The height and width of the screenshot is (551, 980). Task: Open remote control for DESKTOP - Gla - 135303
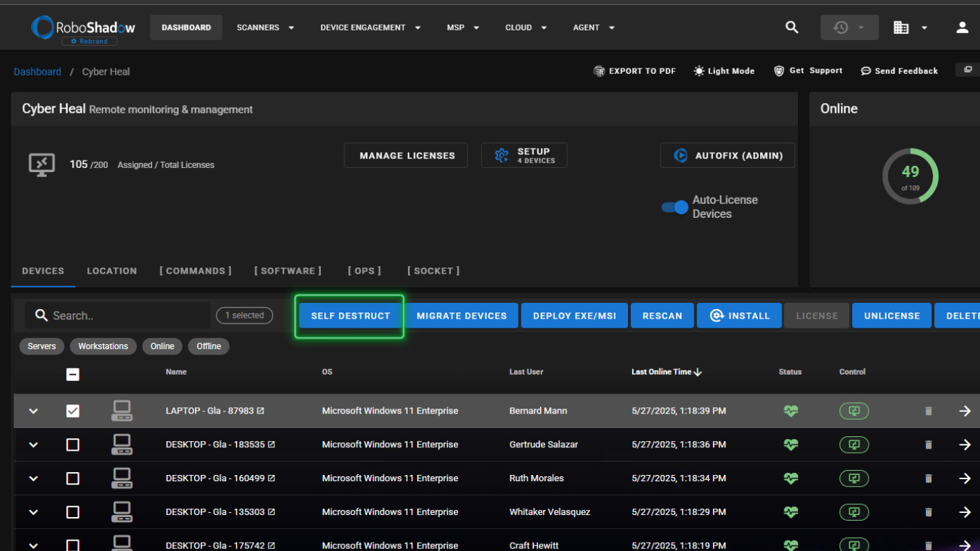(x=854, y=512)
